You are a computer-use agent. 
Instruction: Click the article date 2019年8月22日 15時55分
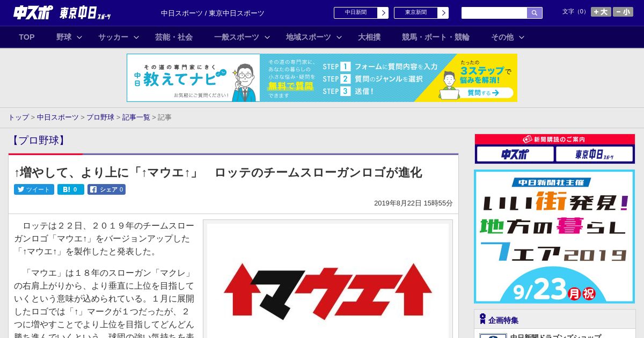(413, 203)
